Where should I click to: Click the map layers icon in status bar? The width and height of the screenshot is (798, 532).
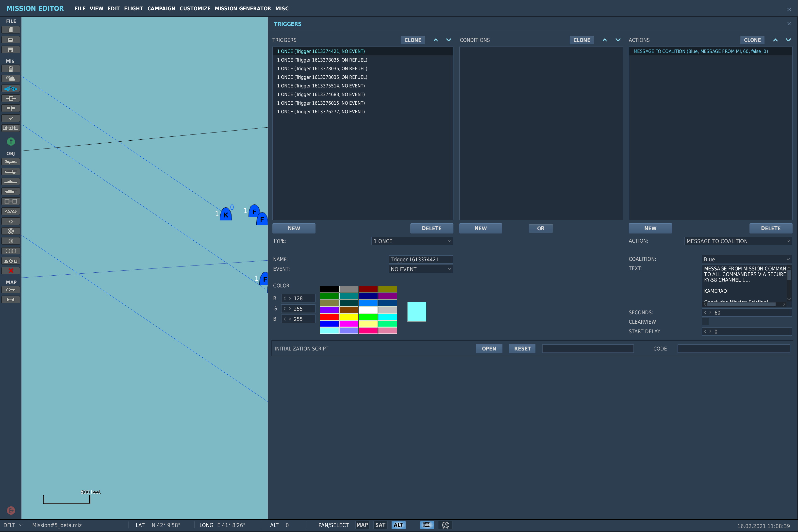(427, 525)
